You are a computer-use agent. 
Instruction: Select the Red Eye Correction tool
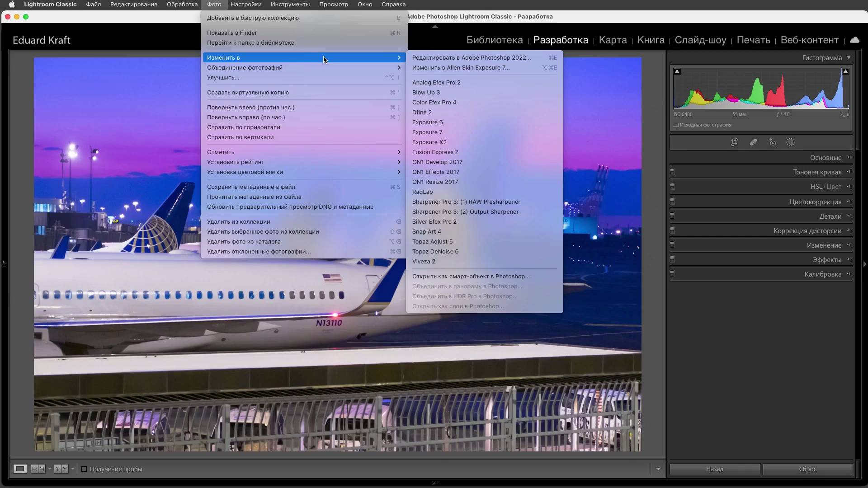click(x=773, y=142)
